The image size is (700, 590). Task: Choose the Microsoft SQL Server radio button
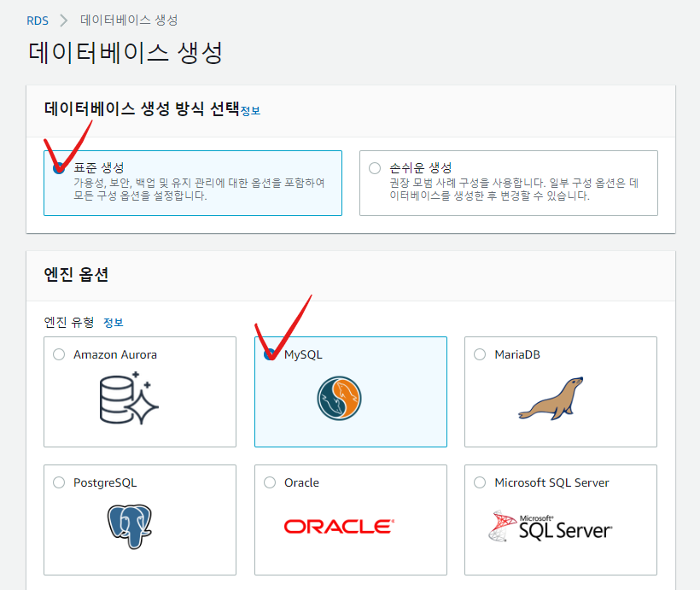[x=480, y=482]
